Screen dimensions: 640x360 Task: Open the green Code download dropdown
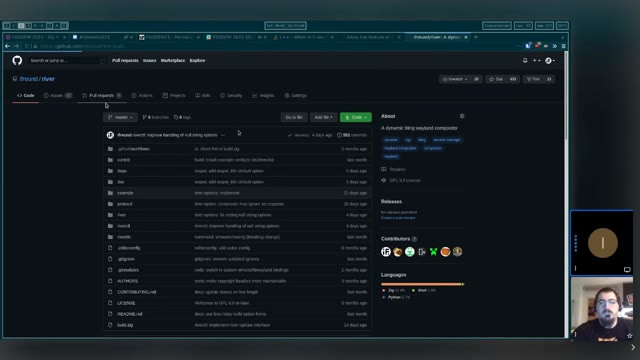click(x=356, y=117)
